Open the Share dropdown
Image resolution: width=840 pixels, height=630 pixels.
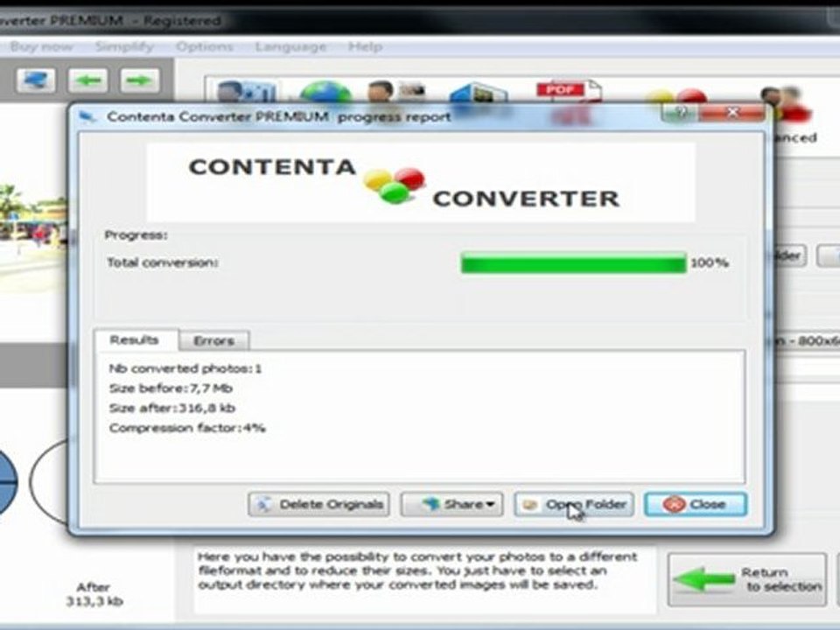[451, 504]
